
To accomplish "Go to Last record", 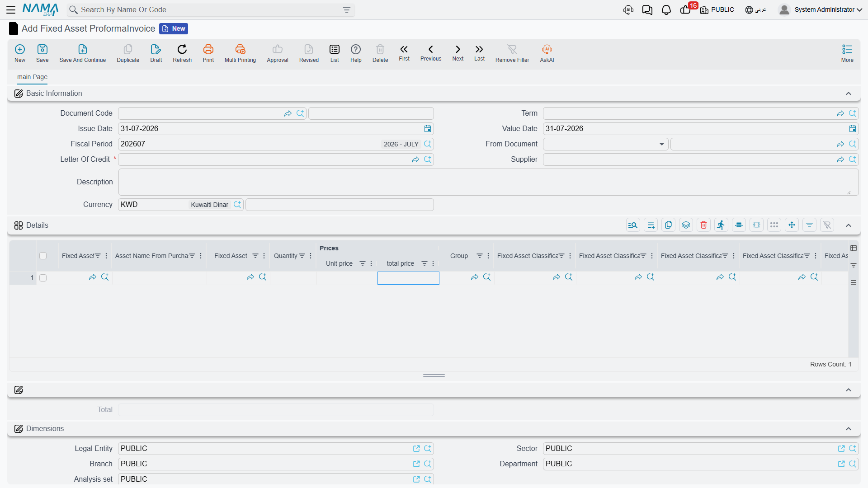I will click(x=479, y=53).
